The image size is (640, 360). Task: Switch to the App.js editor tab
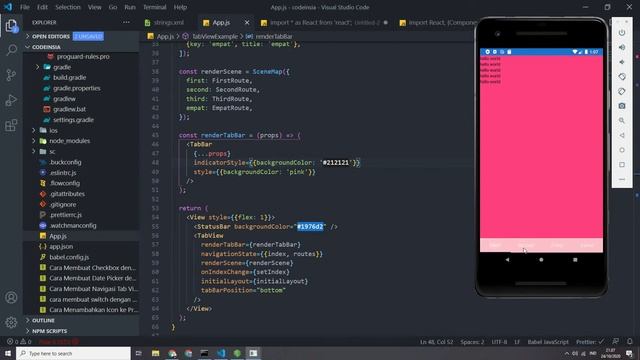[221, 22]
